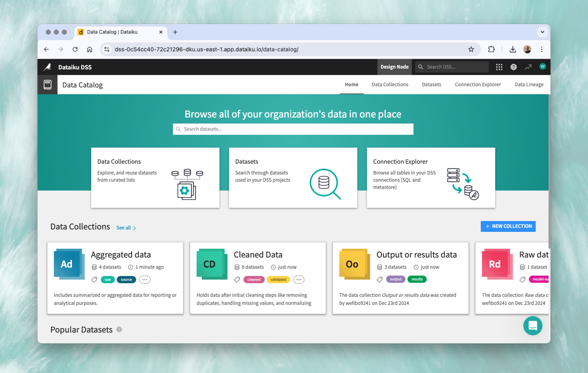This screenshot has width=588, height=373.
Task: Open the chat support bubble
Action: [x=533, y=326]
